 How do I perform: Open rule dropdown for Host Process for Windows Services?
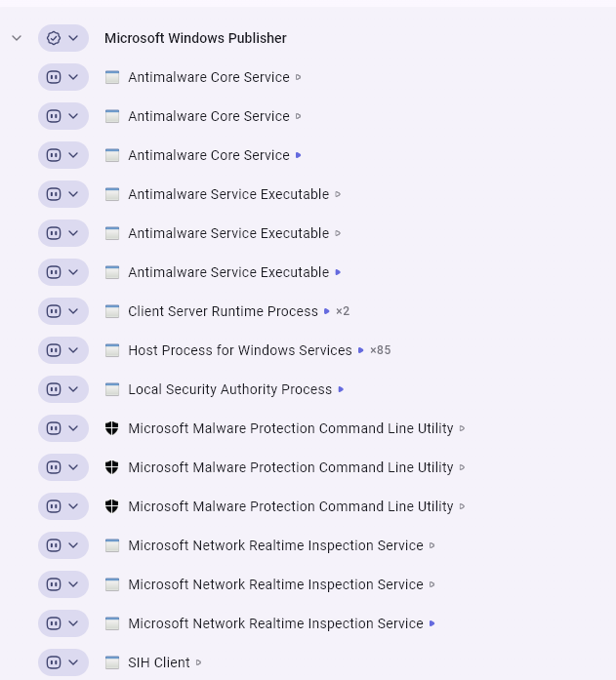73,350
